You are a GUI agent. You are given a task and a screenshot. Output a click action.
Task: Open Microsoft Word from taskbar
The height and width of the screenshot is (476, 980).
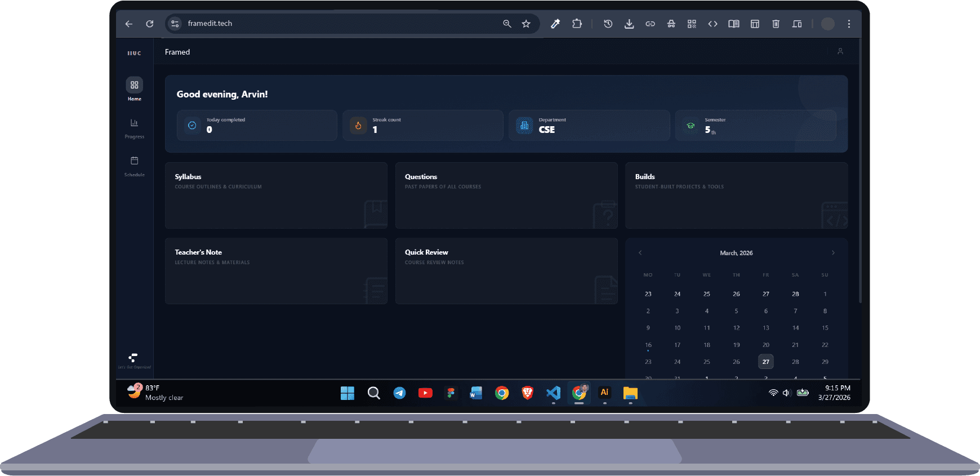476,393
